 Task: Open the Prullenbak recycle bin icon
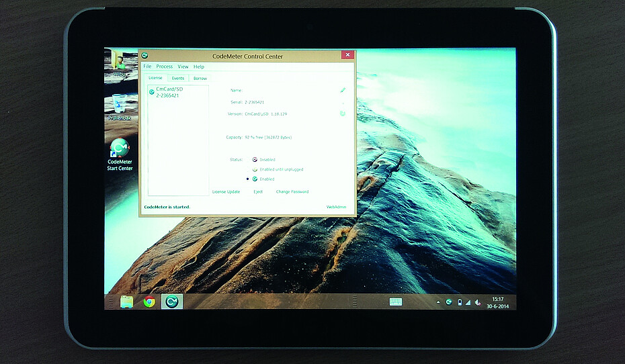coord(120,107)
